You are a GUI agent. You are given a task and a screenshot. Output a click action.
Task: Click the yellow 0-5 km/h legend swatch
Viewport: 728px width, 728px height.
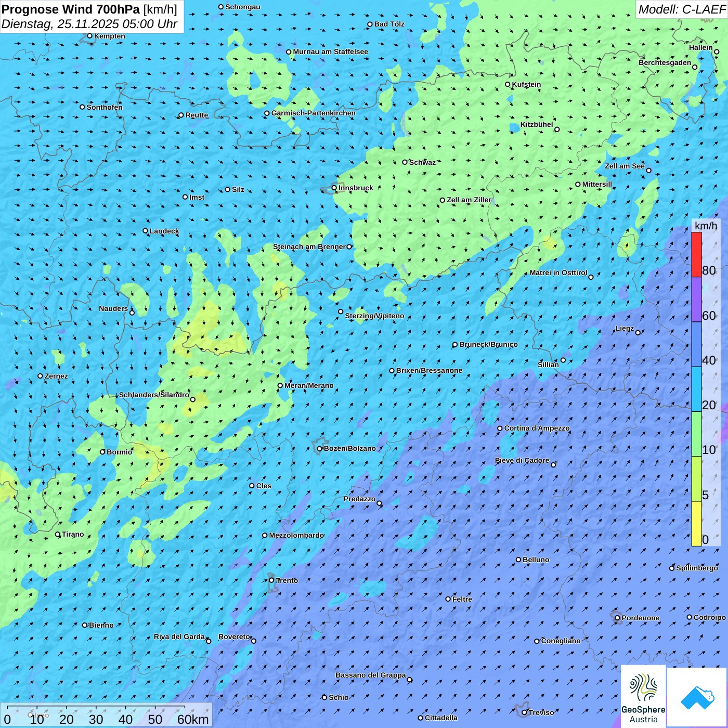point(696,524)
